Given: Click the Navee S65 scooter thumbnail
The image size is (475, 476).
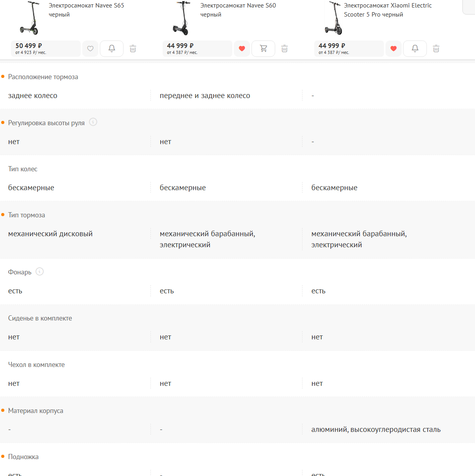Looking at the screenshot, I should (30, 18).
